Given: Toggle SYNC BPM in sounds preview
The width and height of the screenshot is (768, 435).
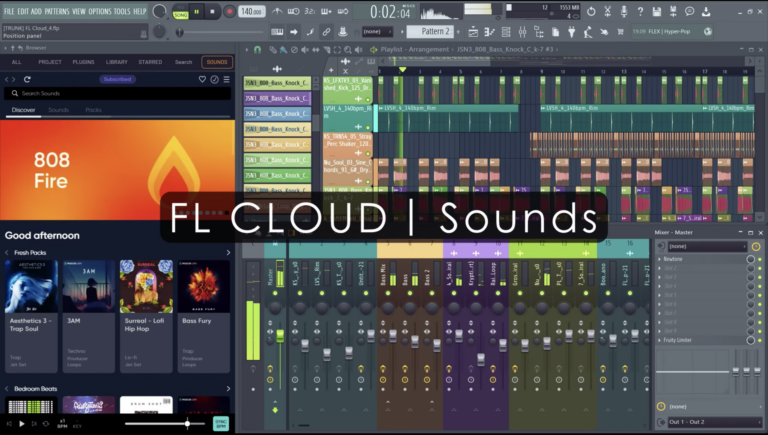Looking at the screenshot, I should 221,423.
